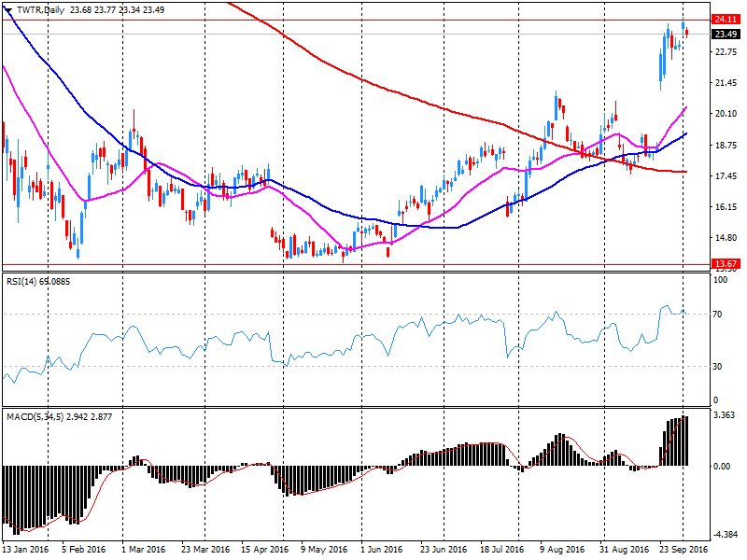Screen dimensions: 747x560
Task: Click the MACD 3.363 axis label
Action: click(724, 414)
